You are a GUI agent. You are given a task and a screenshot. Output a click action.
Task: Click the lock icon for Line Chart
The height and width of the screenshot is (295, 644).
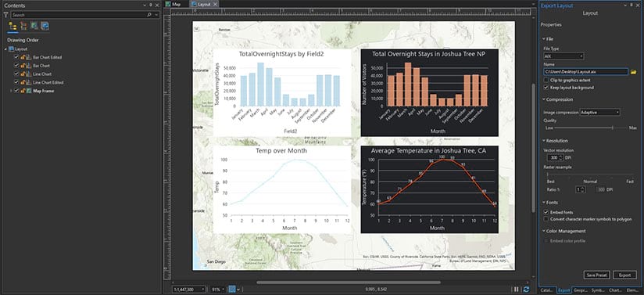pyautogui.click(x=23, y=74)
